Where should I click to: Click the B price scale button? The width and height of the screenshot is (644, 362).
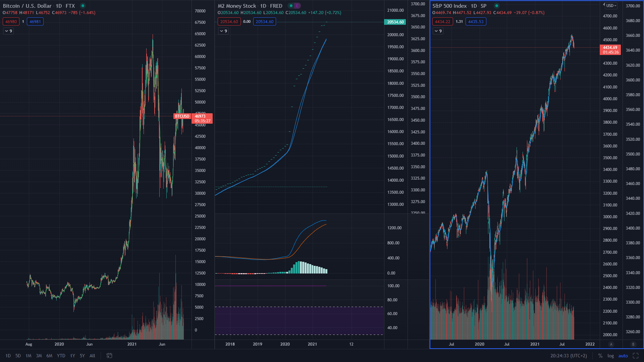coord(633,344)
